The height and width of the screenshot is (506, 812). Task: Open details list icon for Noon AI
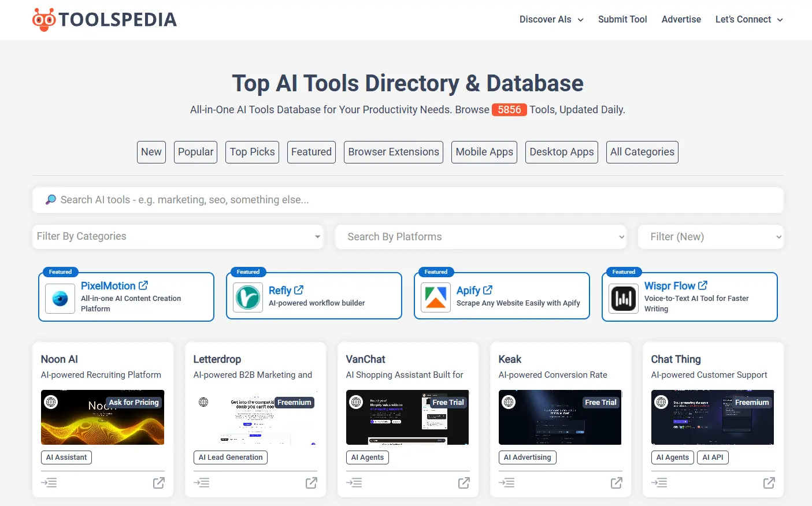(x=49, y=483)
